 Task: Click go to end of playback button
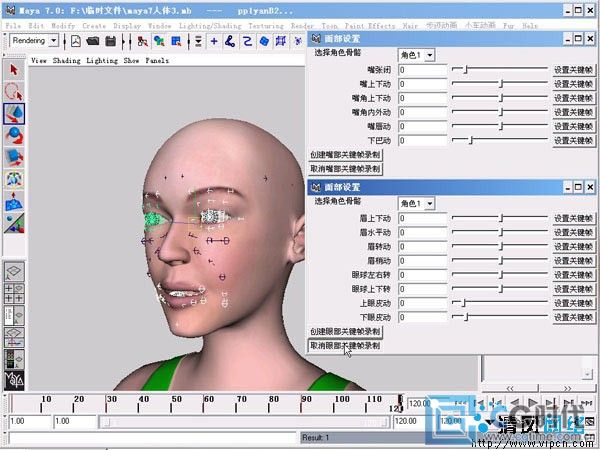click(586, 403)
